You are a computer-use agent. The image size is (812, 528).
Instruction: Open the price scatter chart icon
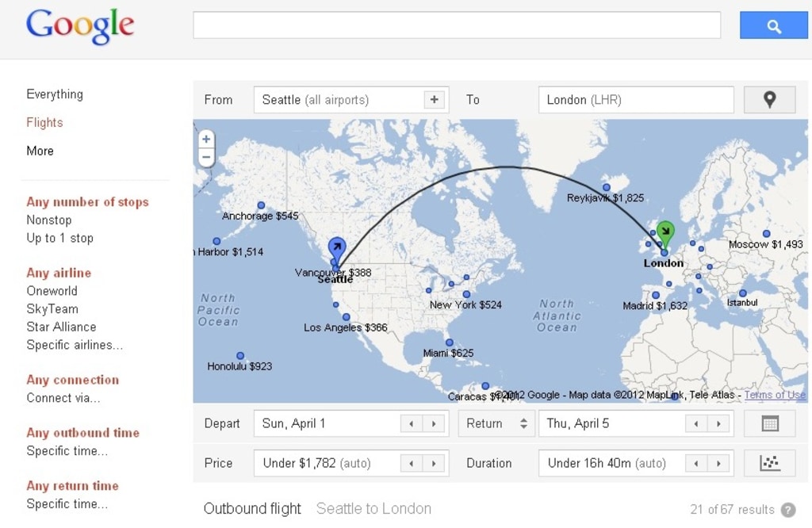point(769,463)
